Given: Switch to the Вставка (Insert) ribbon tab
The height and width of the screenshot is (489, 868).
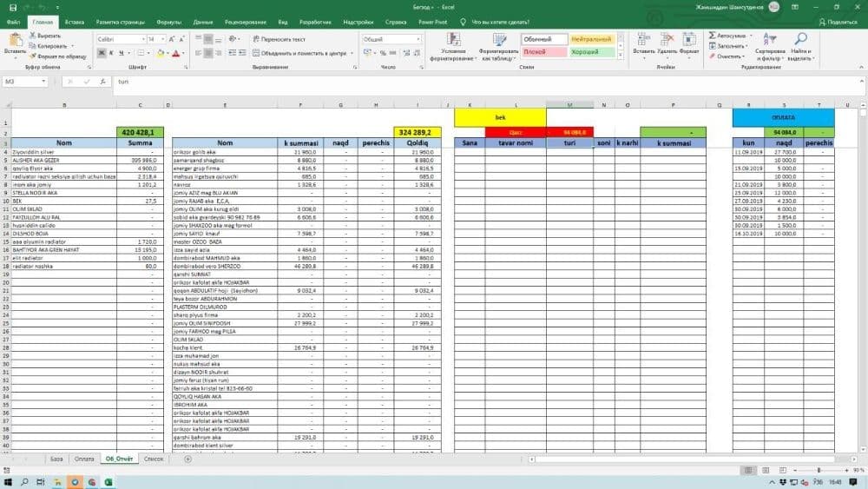Looking at the screenshot, I should pyautogui.click(x=74, y=23).
